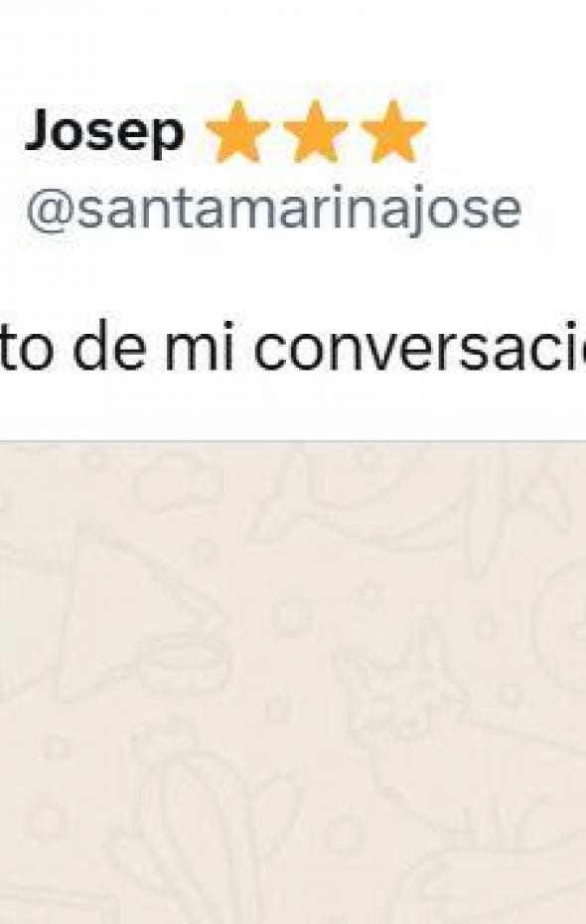Click the first orange star emoji
This screenshot has width=586, height=924.
pos(236,132)
